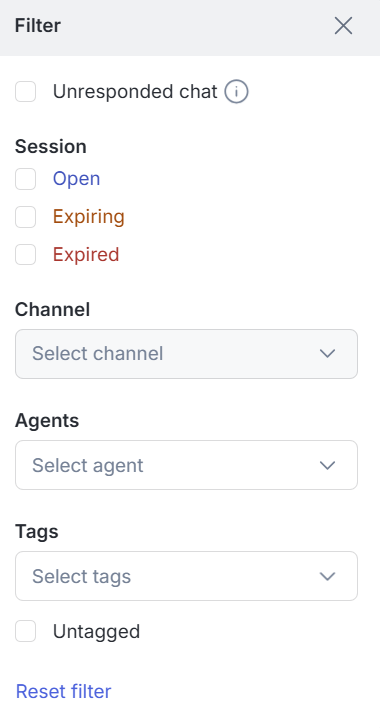Expand the Select agent dropdown

[186, 465]
